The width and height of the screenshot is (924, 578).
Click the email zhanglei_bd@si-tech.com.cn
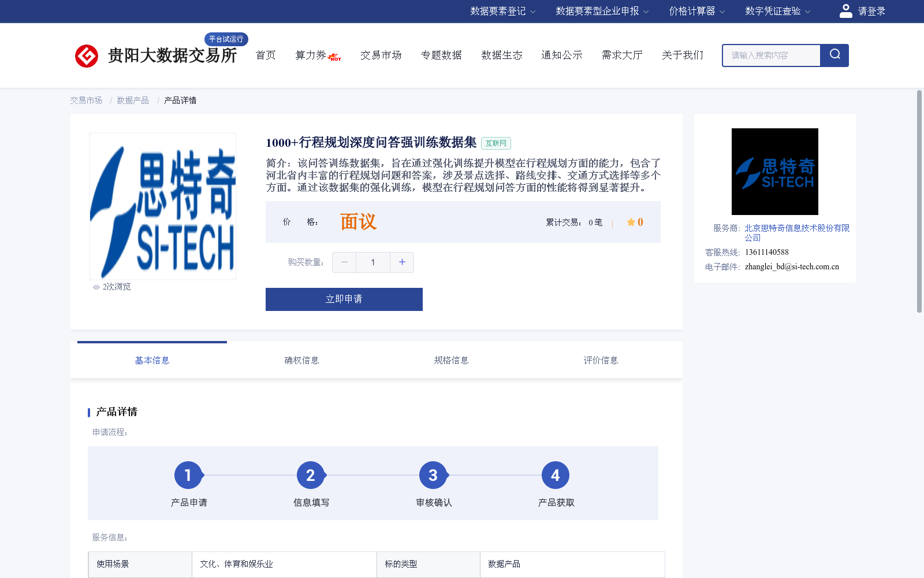[792, 267]
